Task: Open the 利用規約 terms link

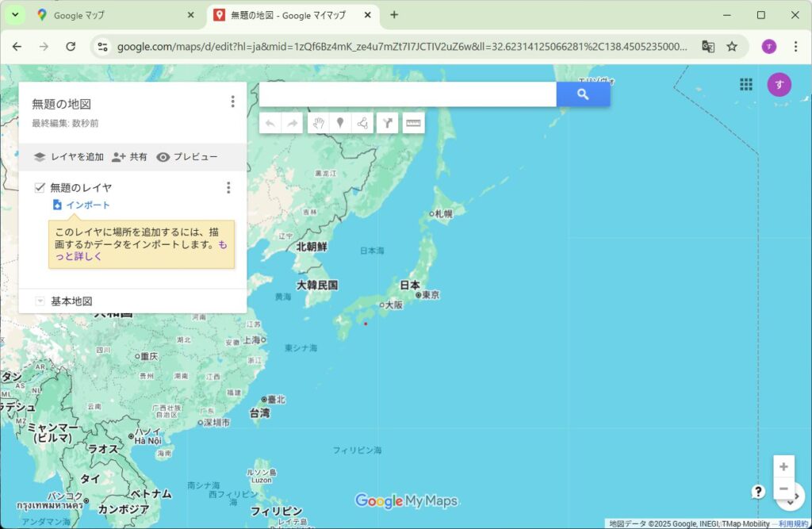Action: [x=793, y=523]
